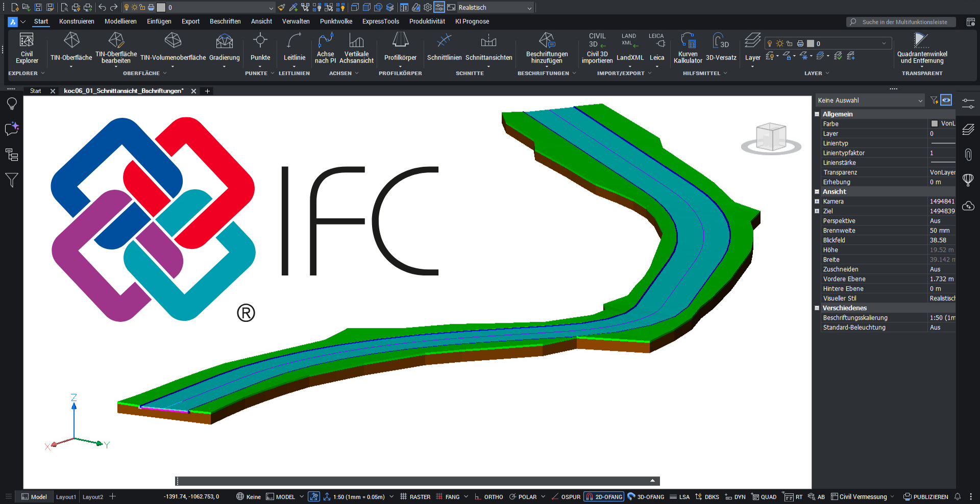
Task: Open the Civil Vermessung workspace dropdown
Action: (x=863, y=497)
